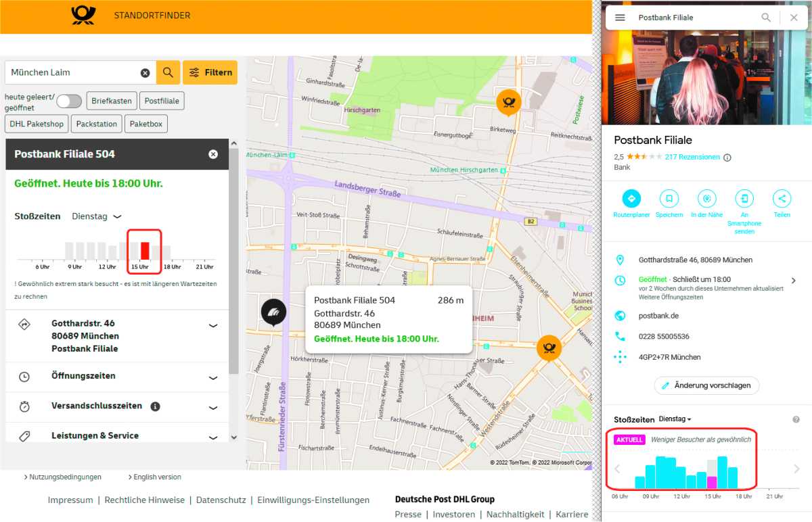Show previous day in Google Stoßzeiten chart
Viewport: 812px width, 522px height.
click(x=617, y=469)
